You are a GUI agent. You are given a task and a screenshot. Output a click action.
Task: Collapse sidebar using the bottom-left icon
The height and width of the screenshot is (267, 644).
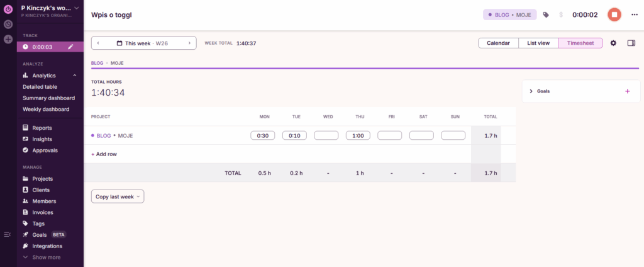[x=8, y=234]
